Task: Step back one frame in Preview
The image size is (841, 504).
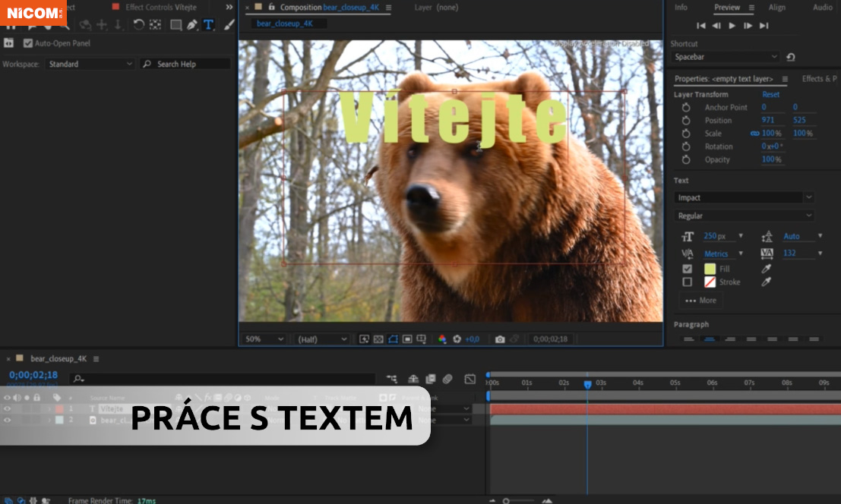Action: pyautogui.click(x=716, y=26)
